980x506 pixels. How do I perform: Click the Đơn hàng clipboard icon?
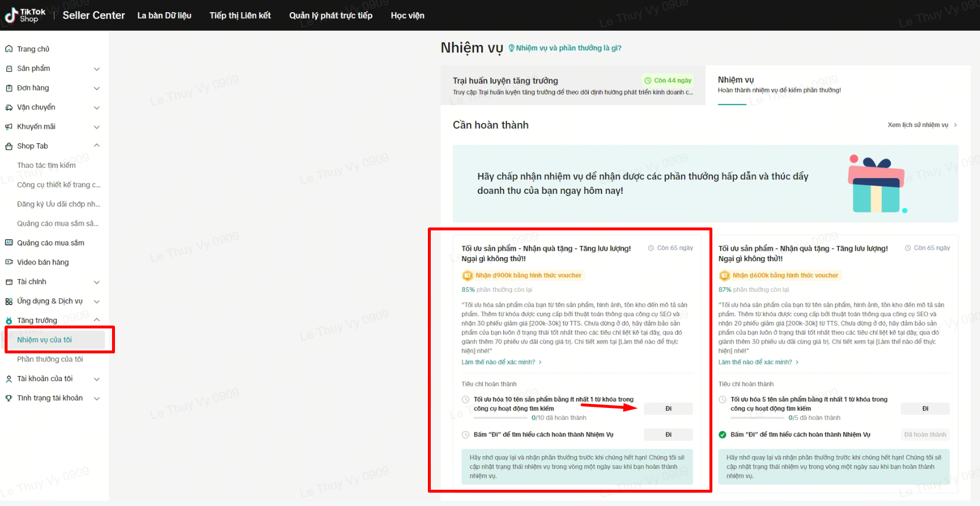pyautogui.click(x=9, y=88)
